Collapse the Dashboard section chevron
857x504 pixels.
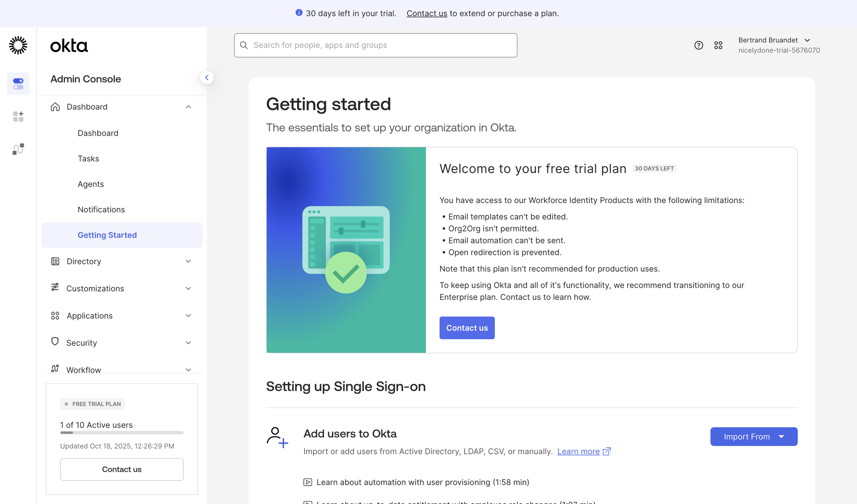pos(188,107)
